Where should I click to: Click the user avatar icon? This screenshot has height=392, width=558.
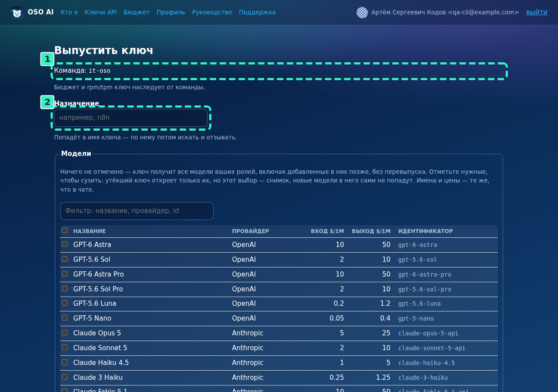pyautogui.click(x=362, y=13)
